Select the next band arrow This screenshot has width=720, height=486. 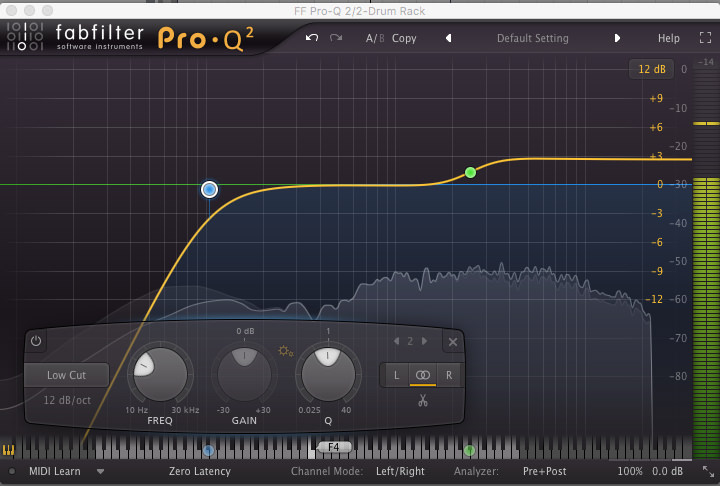click(x=424, y=341)
